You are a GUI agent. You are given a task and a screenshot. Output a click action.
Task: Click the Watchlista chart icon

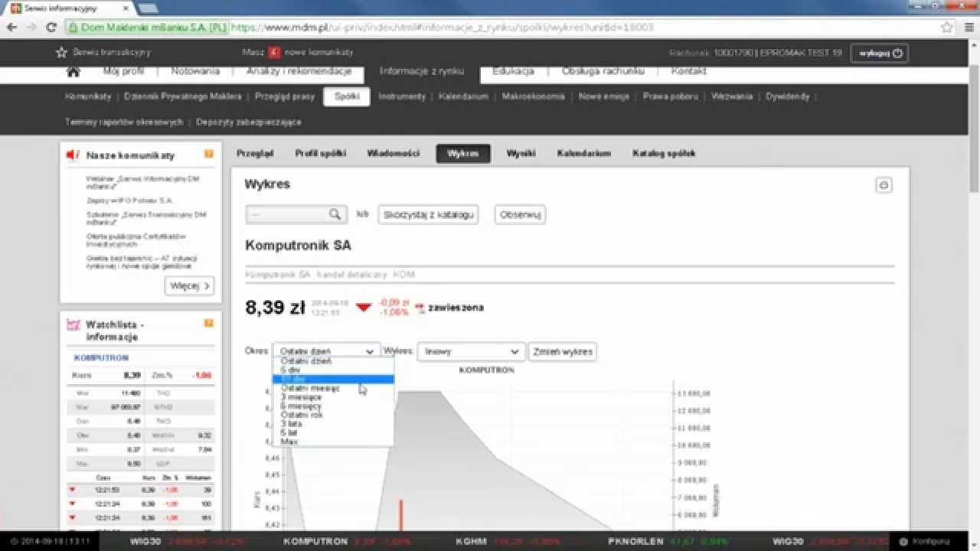click(73, 324)
